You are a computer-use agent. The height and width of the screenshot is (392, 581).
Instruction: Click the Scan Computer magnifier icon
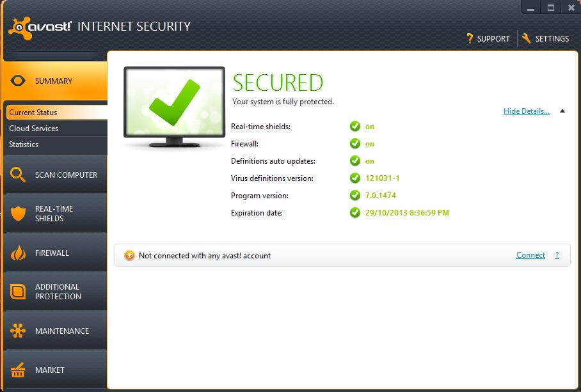[x=18, y=175]
